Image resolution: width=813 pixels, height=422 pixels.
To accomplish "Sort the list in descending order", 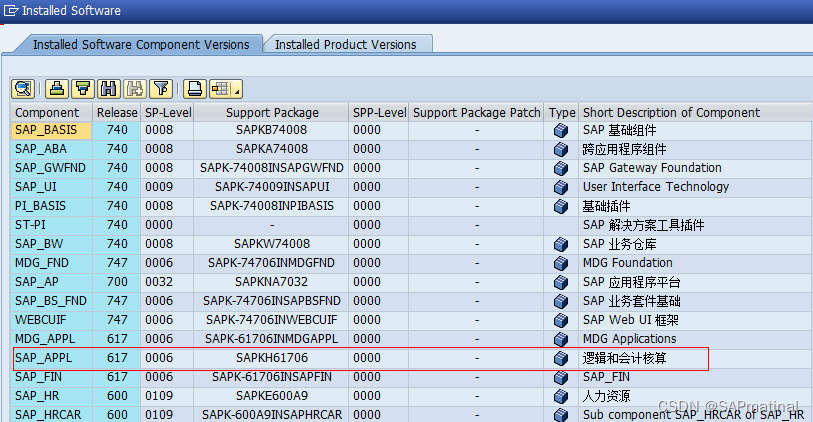I will point(83,89).
